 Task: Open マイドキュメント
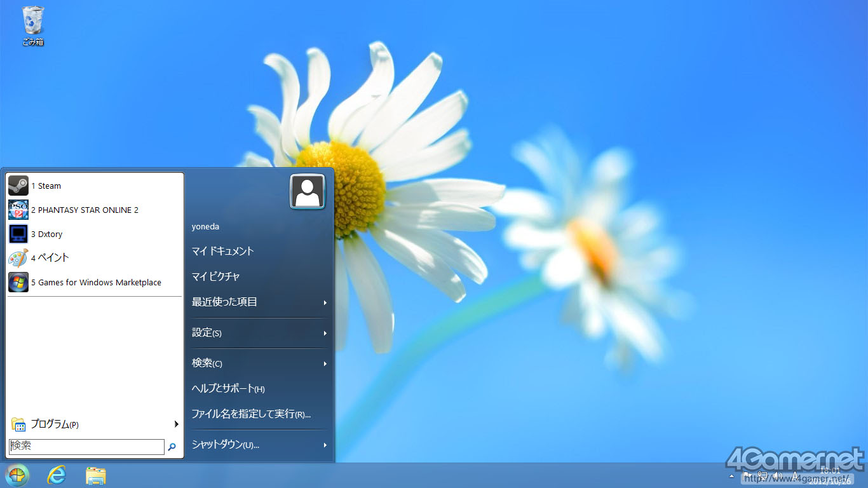(259, 251)
